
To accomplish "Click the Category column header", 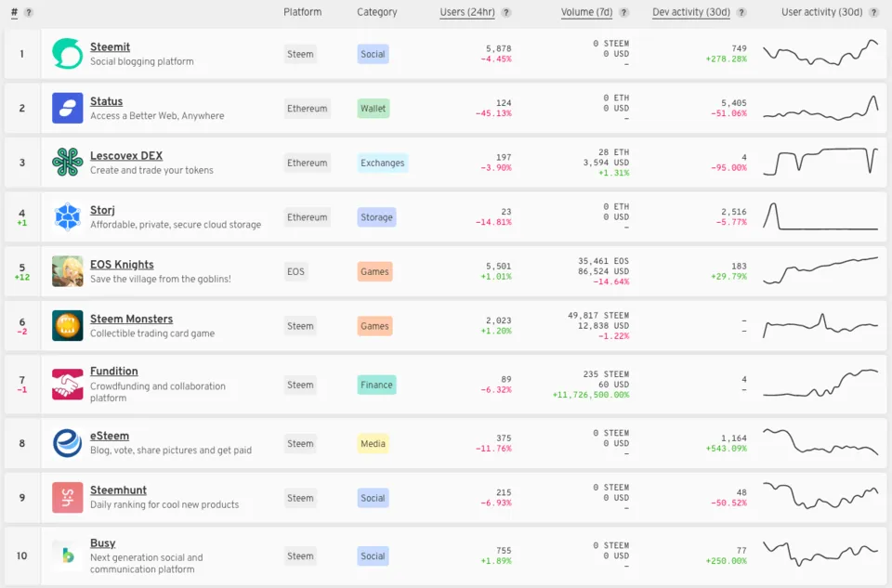I will point(376,12).
